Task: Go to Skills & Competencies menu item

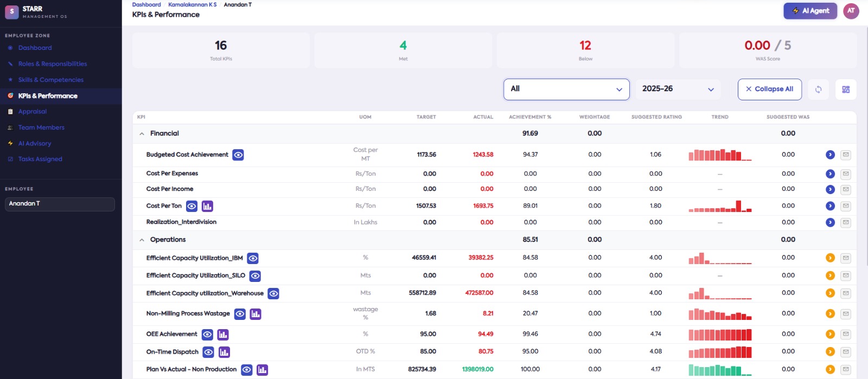Action: (x=51, y=80)
